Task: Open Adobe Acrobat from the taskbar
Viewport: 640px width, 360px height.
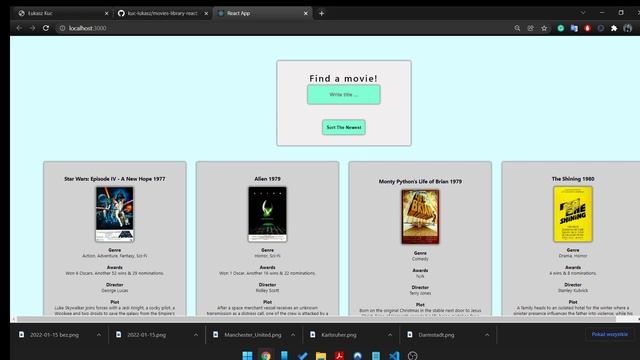Action: pyautogui.click(x=339, y=356)
